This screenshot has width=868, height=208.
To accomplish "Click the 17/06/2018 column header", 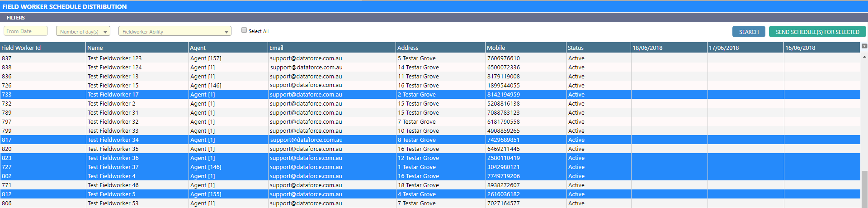I will click(745, 48).
